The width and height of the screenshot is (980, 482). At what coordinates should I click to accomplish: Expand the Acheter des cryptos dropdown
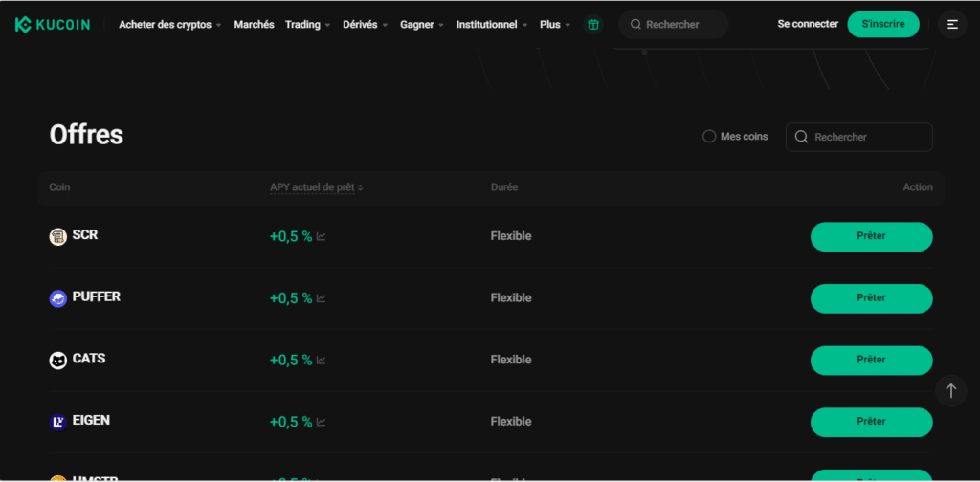click(170, 24)
